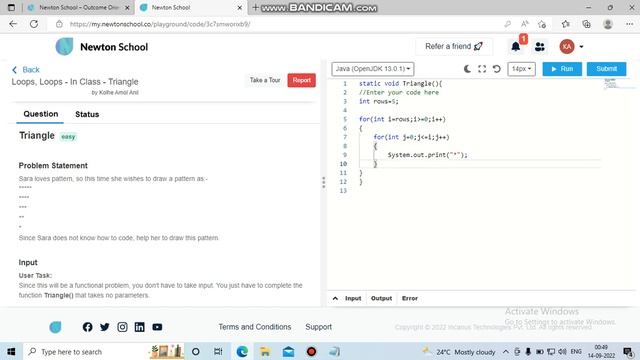Open the Input console tab

(x=353, y=298)
